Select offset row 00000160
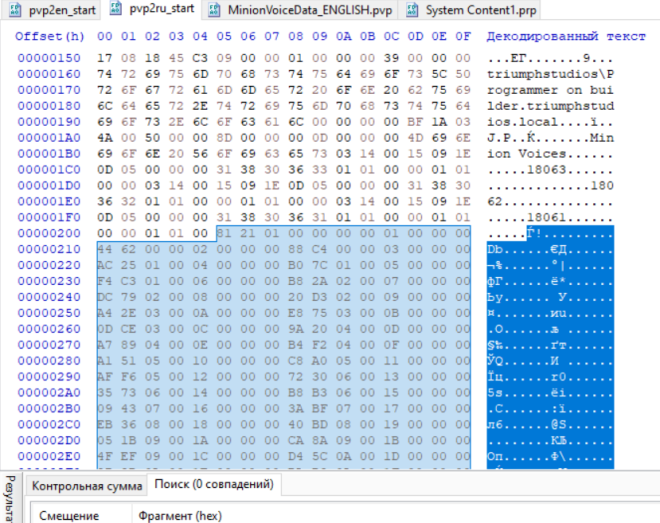This screenshot has height=523, width=660. (49, 74)
